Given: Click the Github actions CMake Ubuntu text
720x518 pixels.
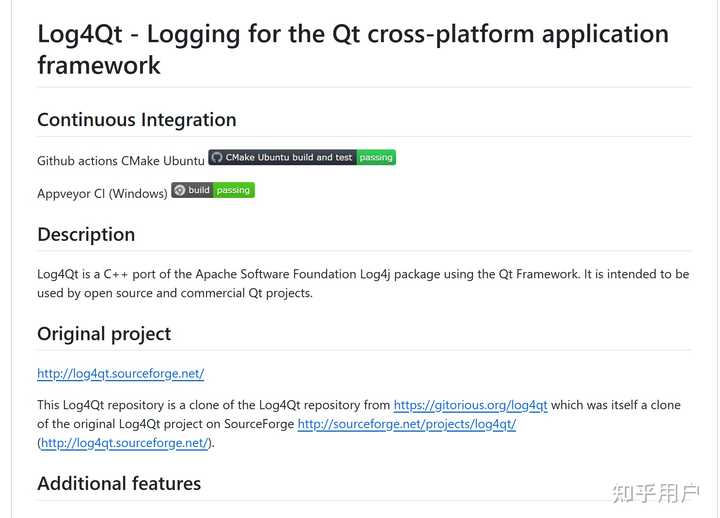Looking at the screenshot, I should click(121, 161).
